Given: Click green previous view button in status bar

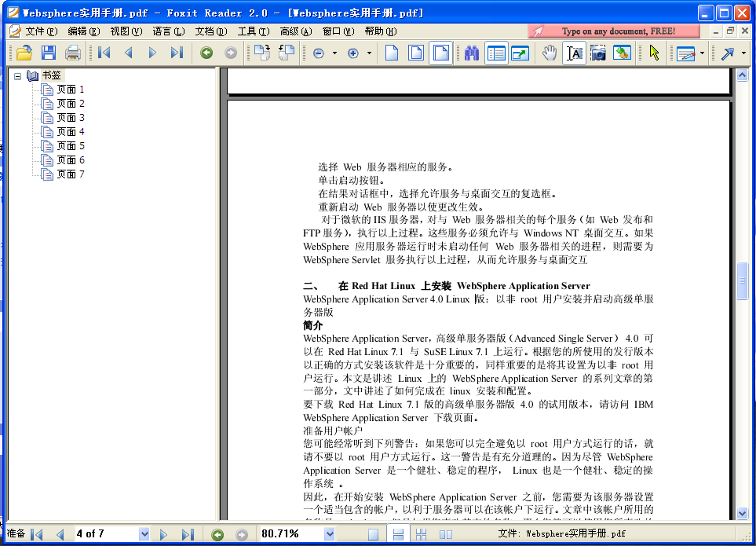Looking at the screenshot, I should [x=217, y=534].
